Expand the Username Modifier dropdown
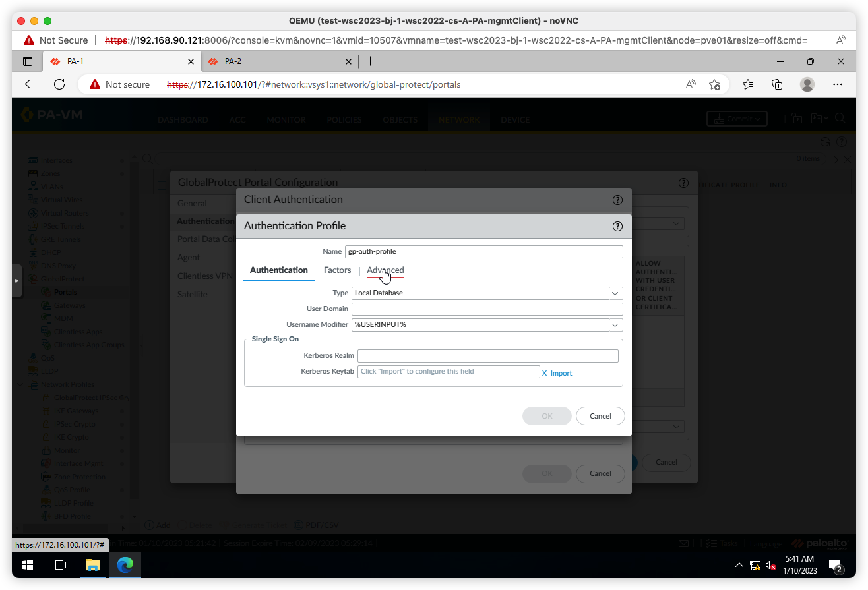The image size is (868, 590). click(487, 325)
